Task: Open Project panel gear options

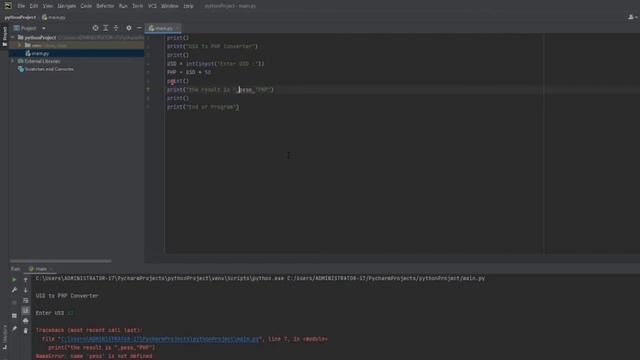Action: 129,28
